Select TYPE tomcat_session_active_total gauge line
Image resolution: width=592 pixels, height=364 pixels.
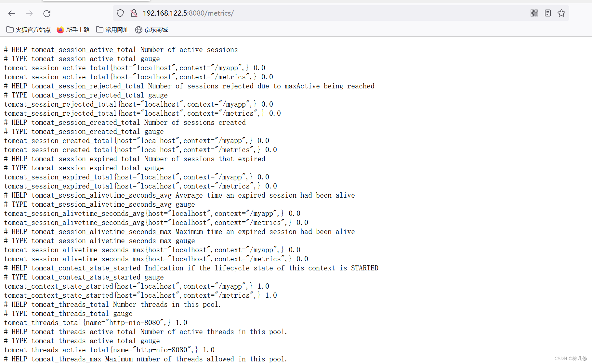coord(82,59)
